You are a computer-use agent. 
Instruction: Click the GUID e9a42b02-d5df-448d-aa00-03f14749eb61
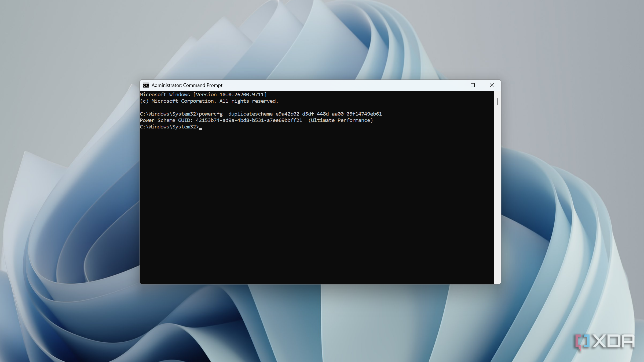pyautogui.click(x=329, y=114)
